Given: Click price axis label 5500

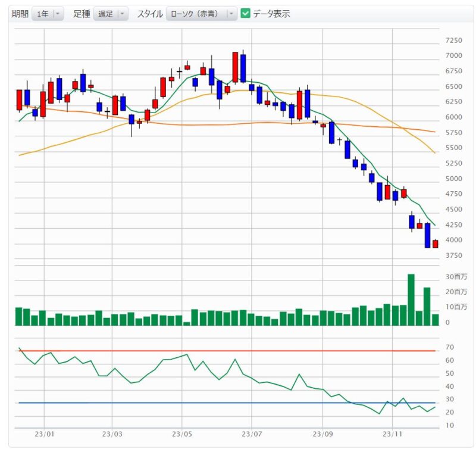Looking at the screenshot, I should pyautogui.click(x=453, y=148).
